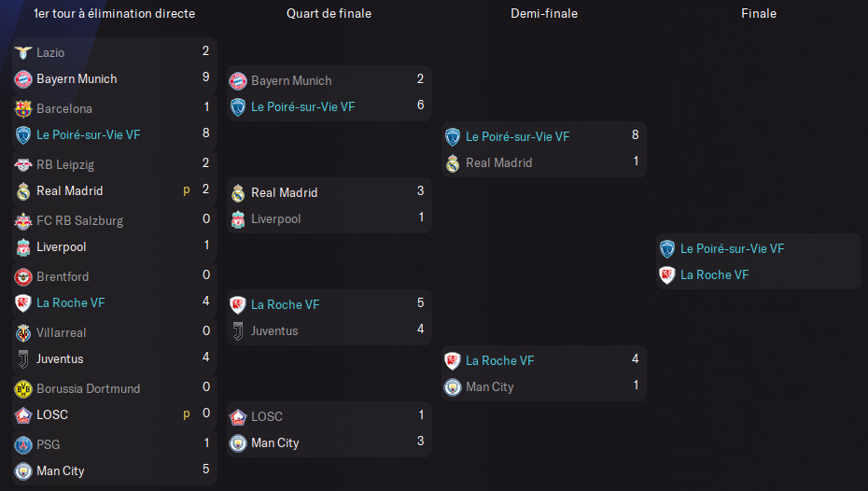Click the penalties marker beside LOSC
The height and width of the screenshot is (491, 868).
click(187, 415)
